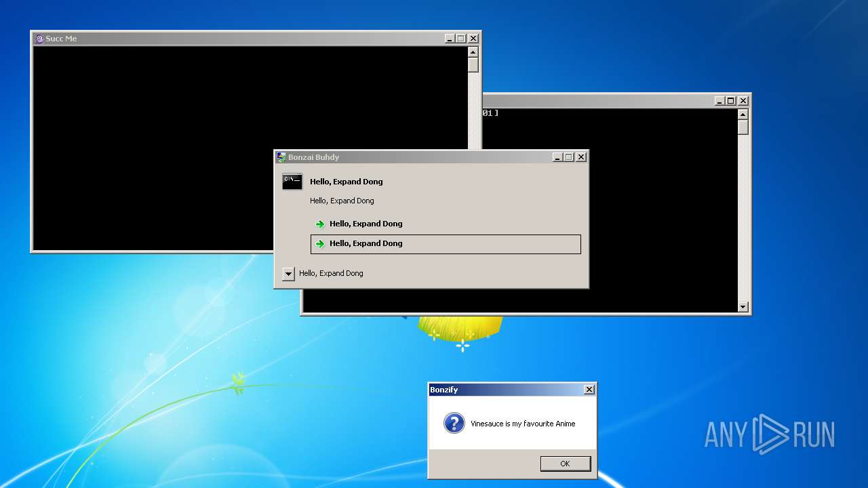This screenshot has height=488, width=868.
Task: Click the Succ Me title text
Action: click(61, 39)
